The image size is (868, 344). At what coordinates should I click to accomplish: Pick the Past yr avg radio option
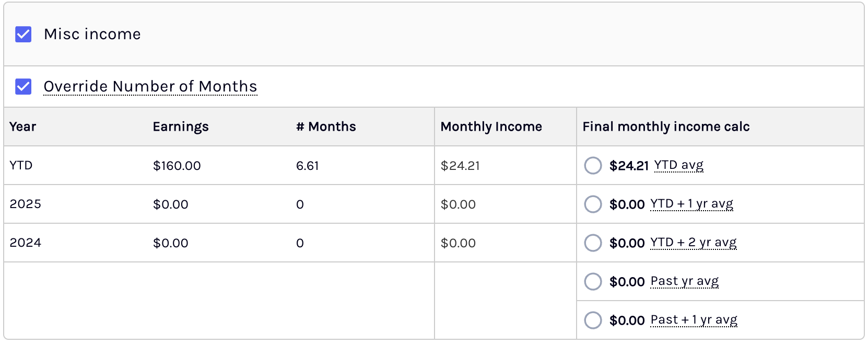click(x=593, y=281)
